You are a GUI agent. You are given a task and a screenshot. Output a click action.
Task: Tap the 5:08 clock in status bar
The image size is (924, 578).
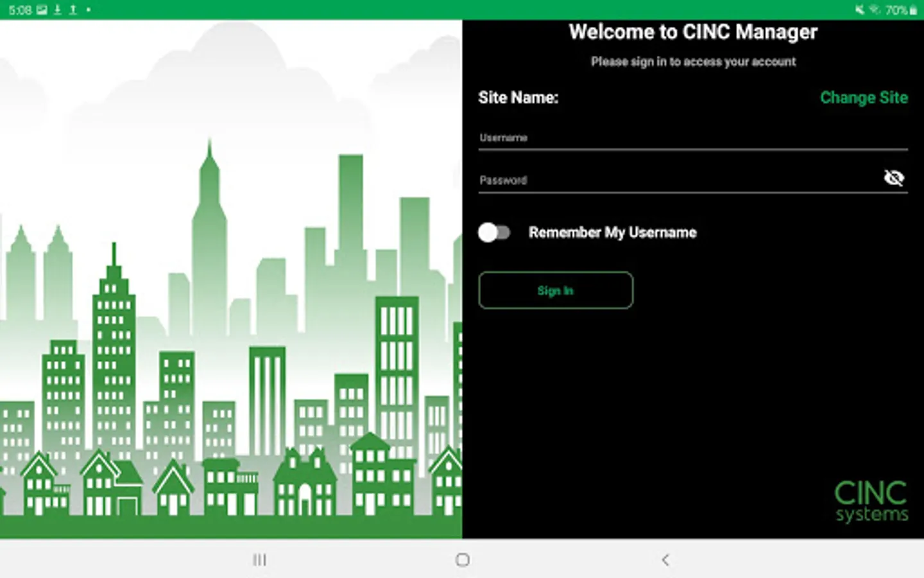tap(21, 10)
